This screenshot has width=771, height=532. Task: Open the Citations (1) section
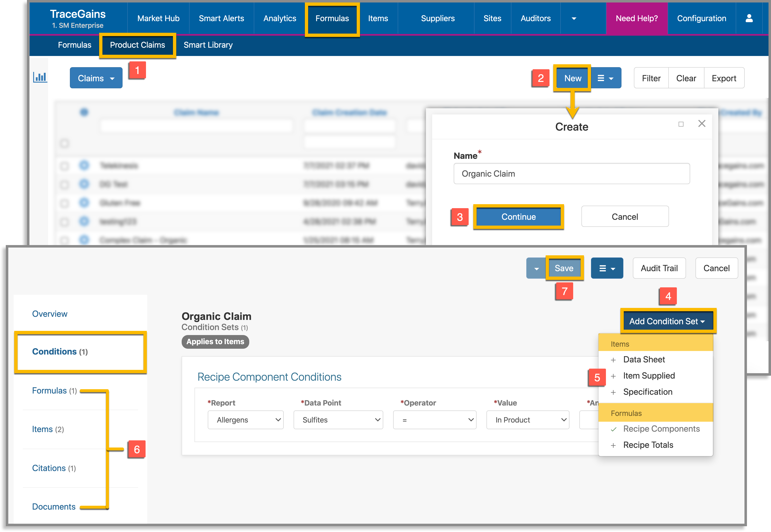[x=54, y=468]
